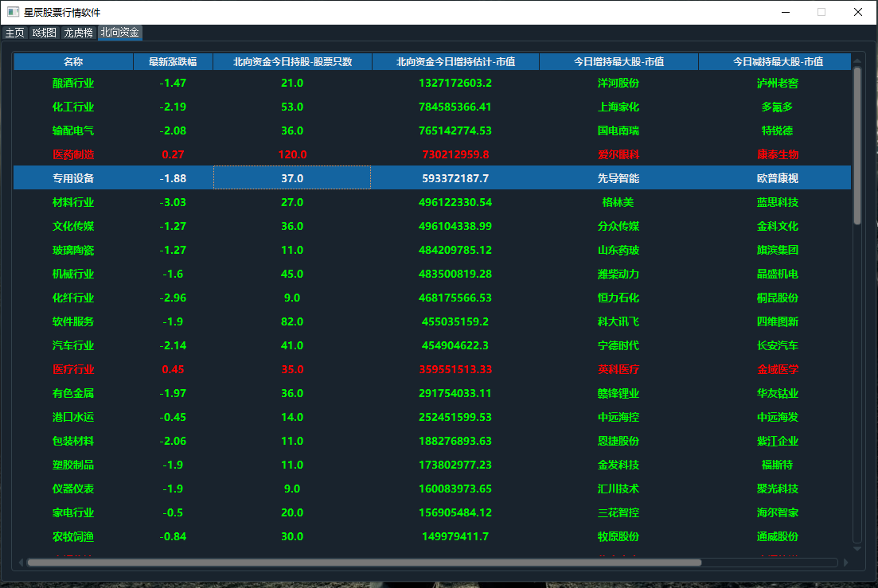Click the 先导智能 cell
The image size is (878, 588).
tap(619, 178)
